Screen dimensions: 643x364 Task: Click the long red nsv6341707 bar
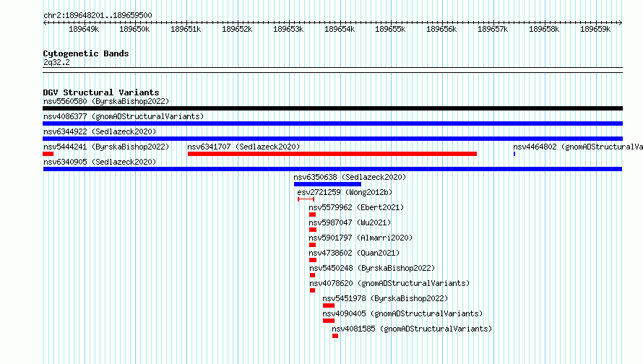[x=332, y=154]
